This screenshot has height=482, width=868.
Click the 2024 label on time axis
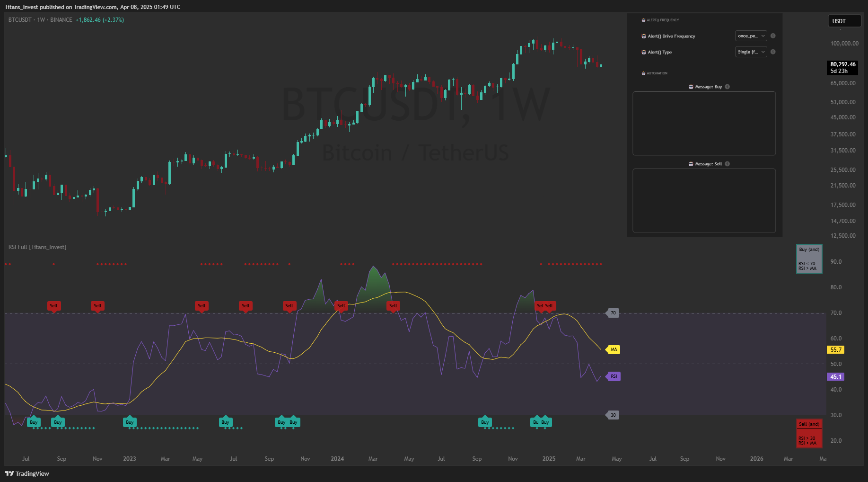pyautogui.click(x=337, y=459)
